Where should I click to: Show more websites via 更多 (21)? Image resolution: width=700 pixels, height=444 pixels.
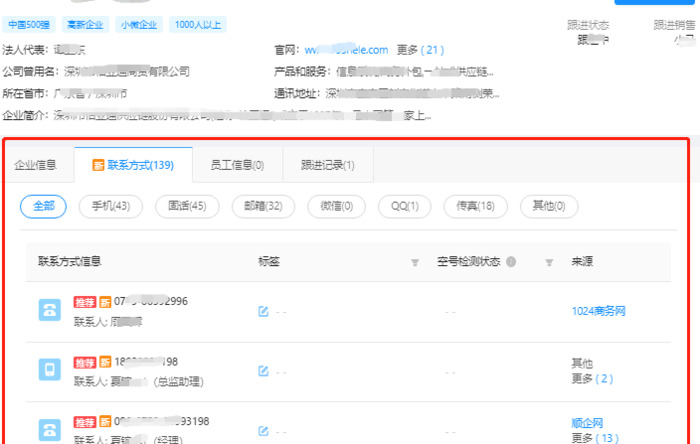[x=421, y=50]
